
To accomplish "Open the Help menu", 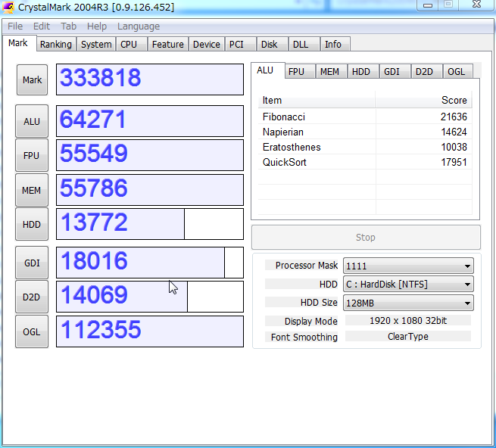I will click(x=97, y=26).
